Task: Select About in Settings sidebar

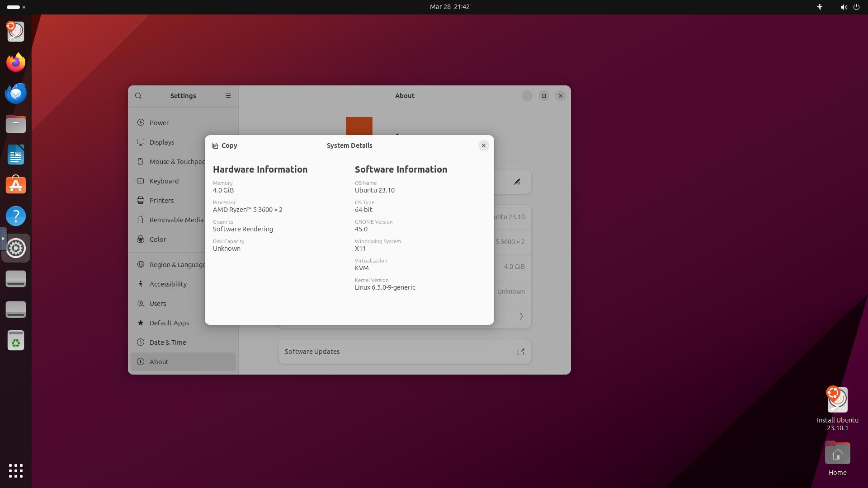Action: click(183, 362)
